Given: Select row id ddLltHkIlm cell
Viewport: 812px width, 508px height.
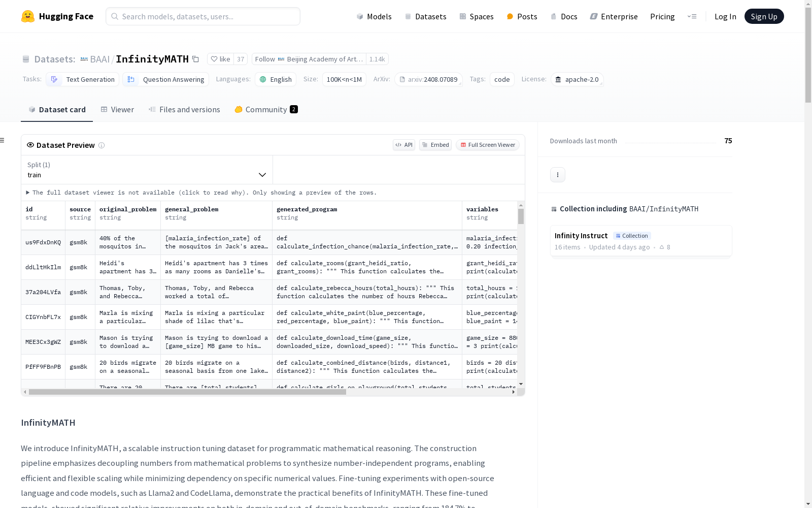Looking at the screenshot, I should pos(43,267).
